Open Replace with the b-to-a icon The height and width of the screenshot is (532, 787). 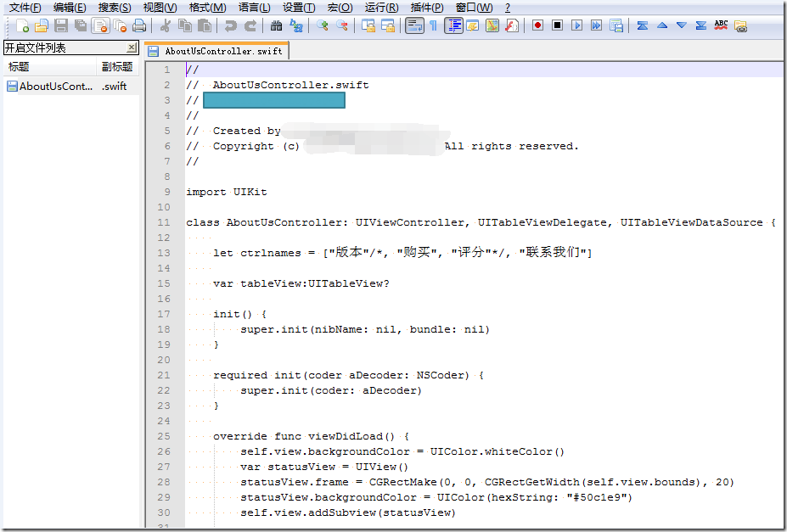click(296, 25)
